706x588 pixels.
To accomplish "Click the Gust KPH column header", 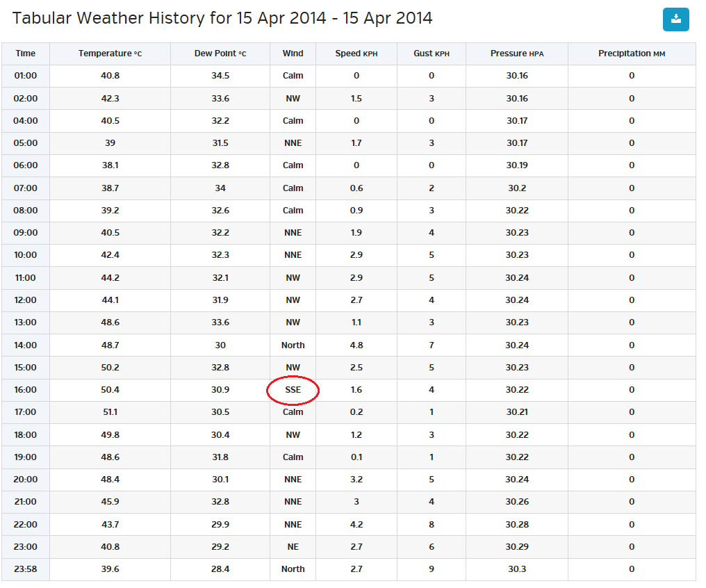I will [432, 54].
